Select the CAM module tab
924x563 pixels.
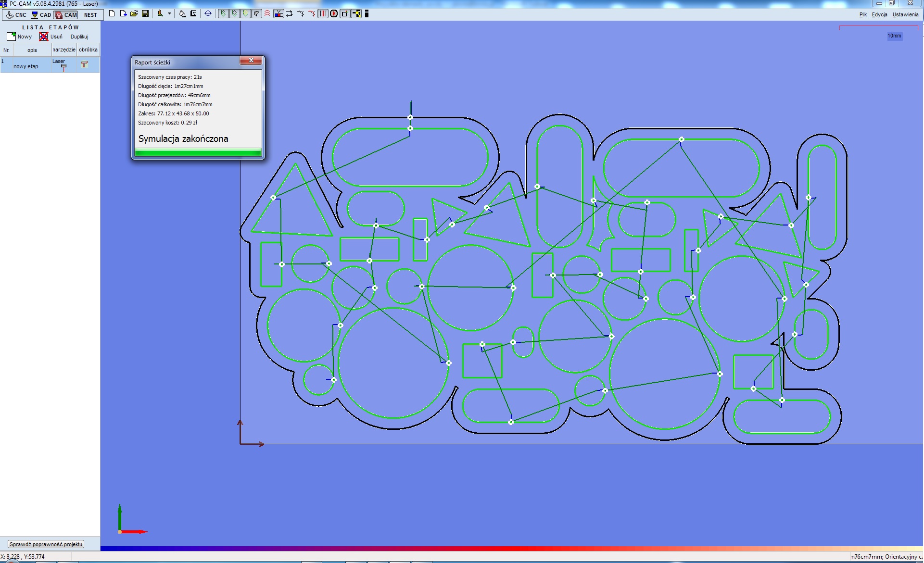66,15
